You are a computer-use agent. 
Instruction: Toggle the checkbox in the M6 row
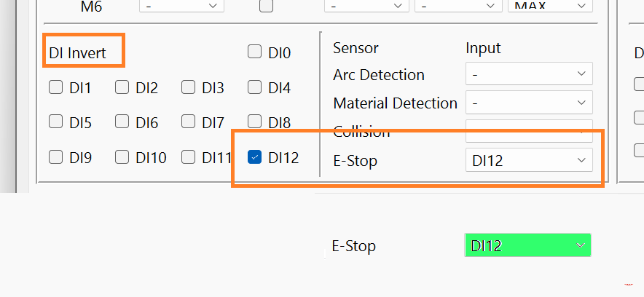coord(267,7)
